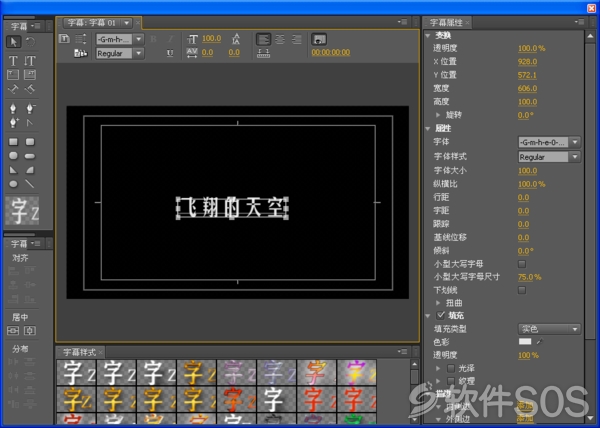Uncheck the 填充 checkbox
This screenshot has width=600, height=428.
(440, 316)
